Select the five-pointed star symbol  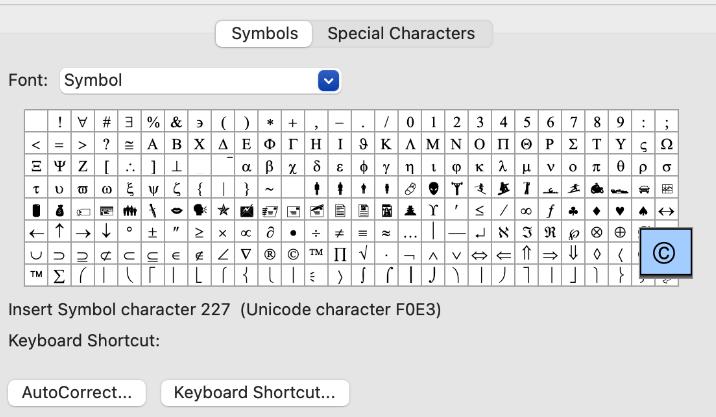(223, 211)
